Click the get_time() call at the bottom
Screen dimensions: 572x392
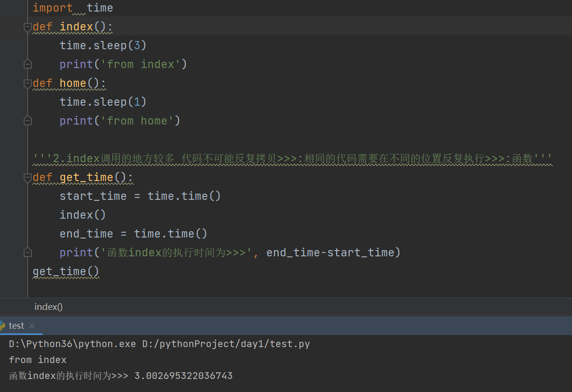pyautogui.click(x=66, y=272)
